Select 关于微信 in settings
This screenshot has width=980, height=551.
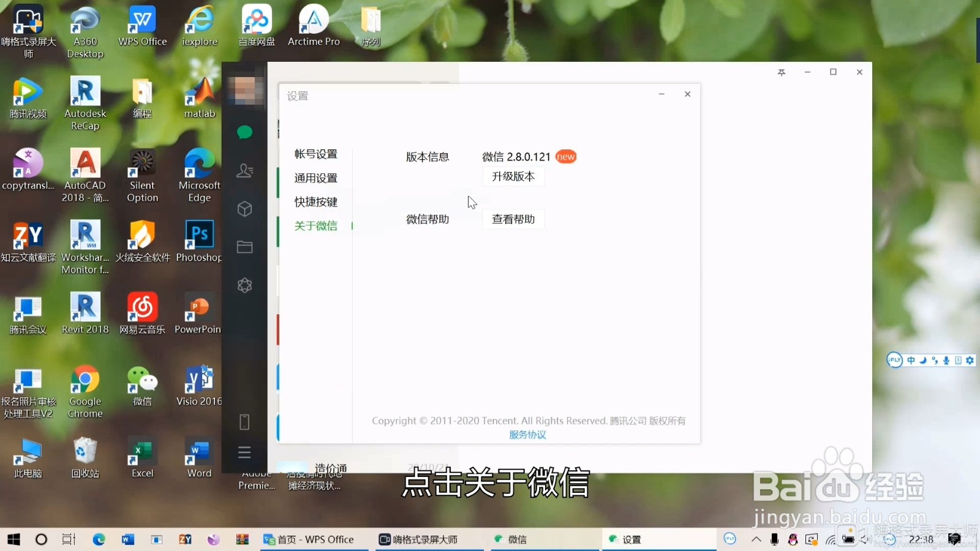[x=315, y=225]
